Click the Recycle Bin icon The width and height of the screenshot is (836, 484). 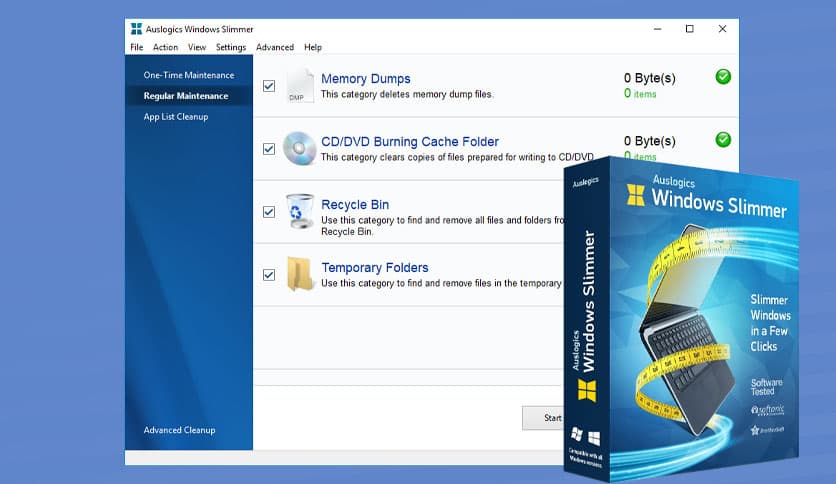[300, 211]
